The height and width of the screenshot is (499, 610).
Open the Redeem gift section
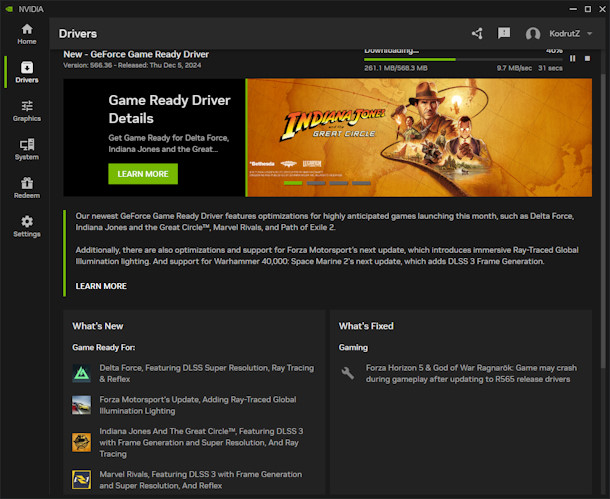[x=26, y=188]
